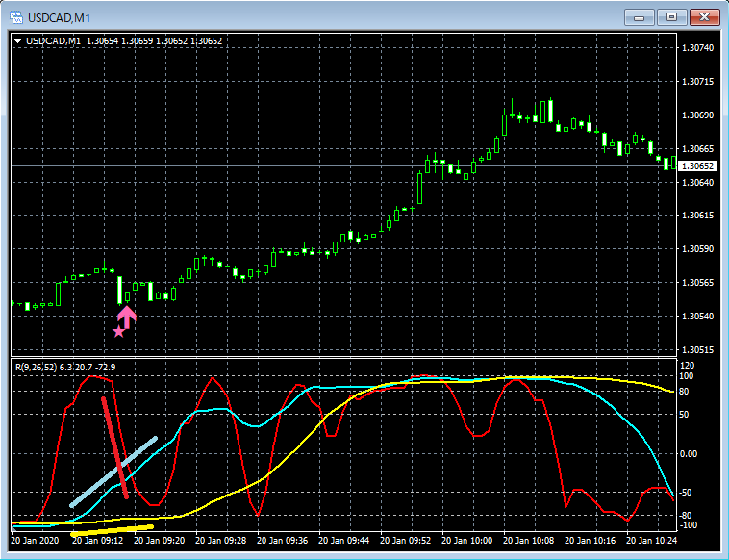
Task: Click price scale value 1.30540
Action: 697,317
